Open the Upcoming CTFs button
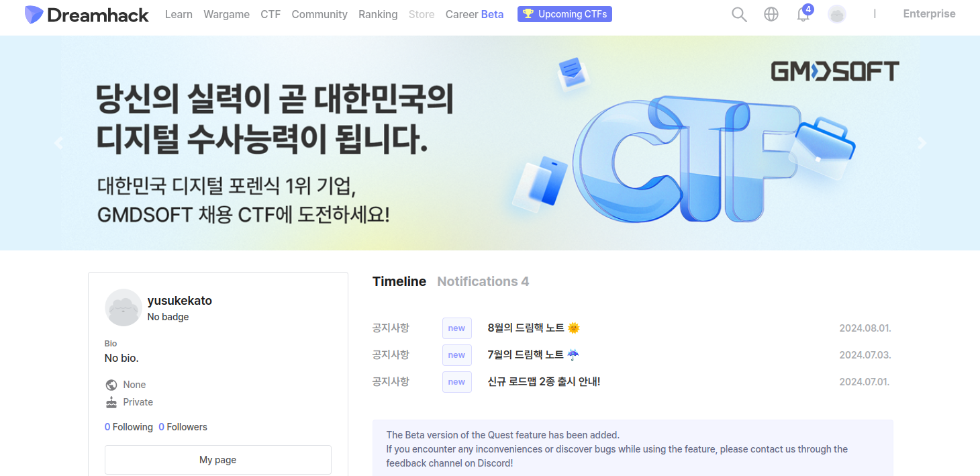 point(565,14)
